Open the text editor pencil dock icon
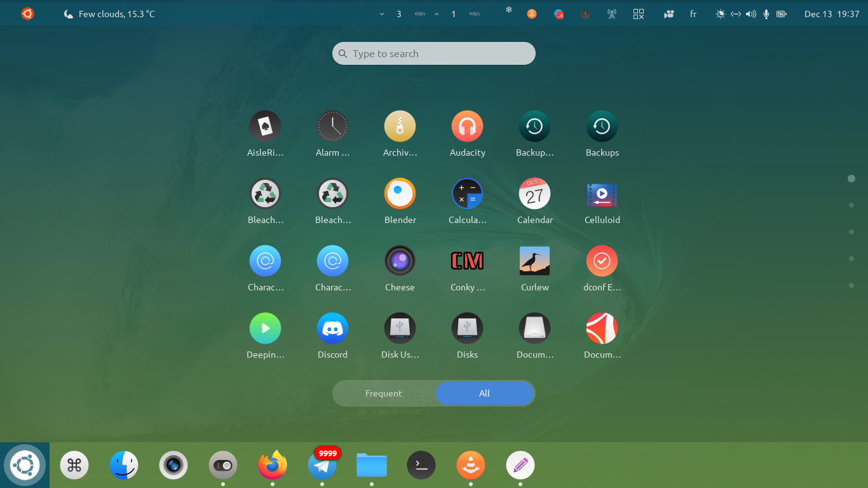868x488 pixels. pyautogui.click(x=520, y=465)
